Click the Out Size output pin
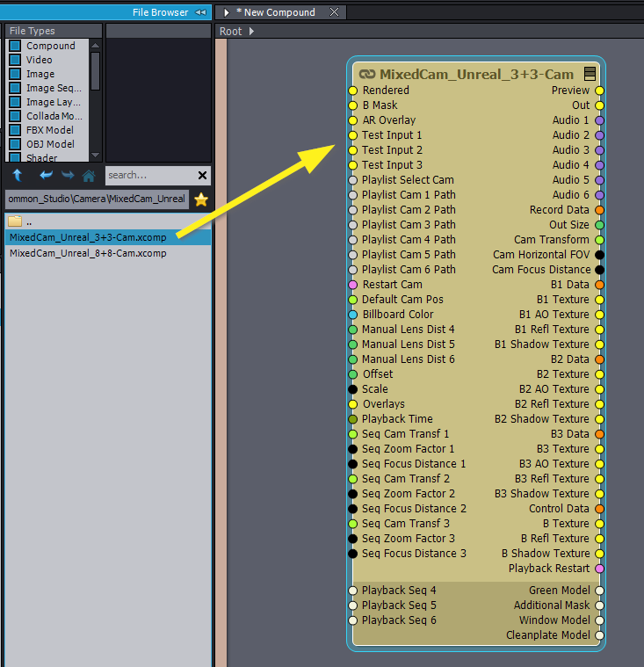This screenshot has height=667, width=644. click(599, 225)
